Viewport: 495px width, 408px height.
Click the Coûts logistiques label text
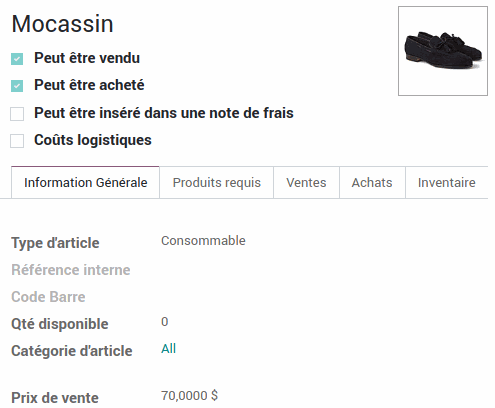93,140
